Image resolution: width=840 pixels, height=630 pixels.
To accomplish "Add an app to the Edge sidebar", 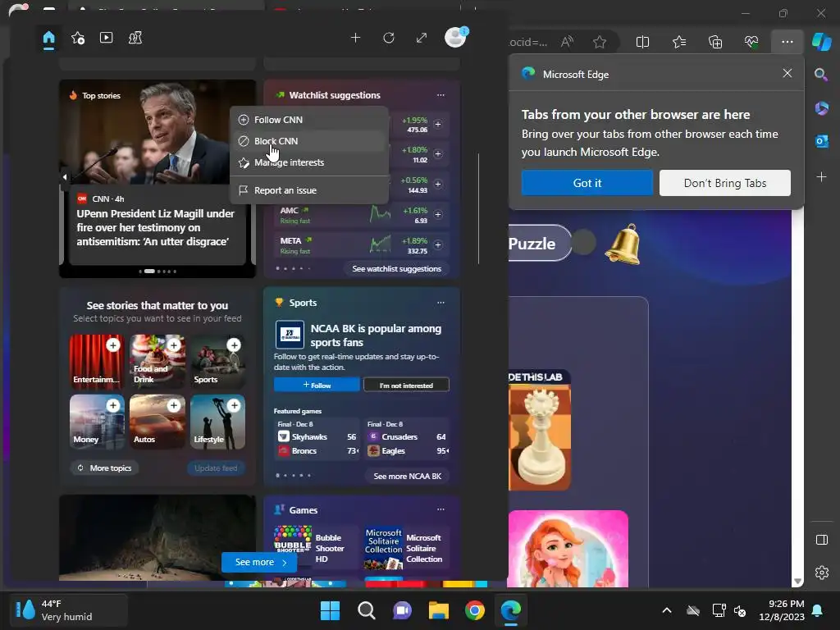I will 821,177.
